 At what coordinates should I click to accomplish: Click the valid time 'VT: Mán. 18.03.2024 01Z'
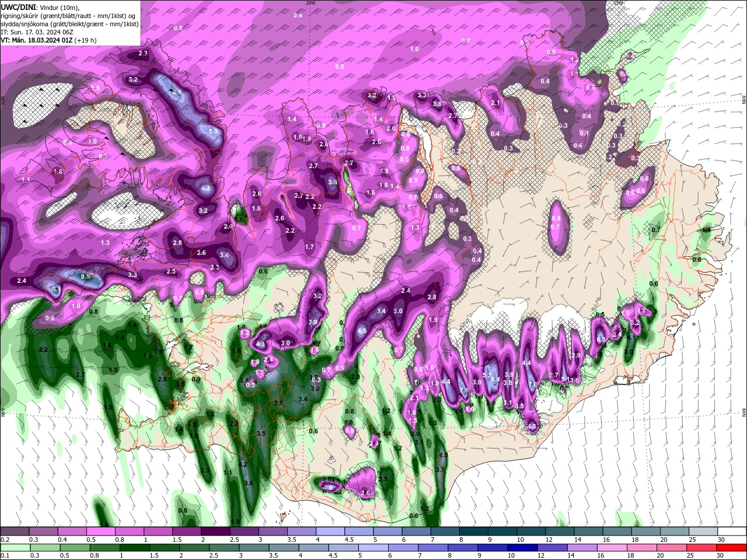pos(36,40)
